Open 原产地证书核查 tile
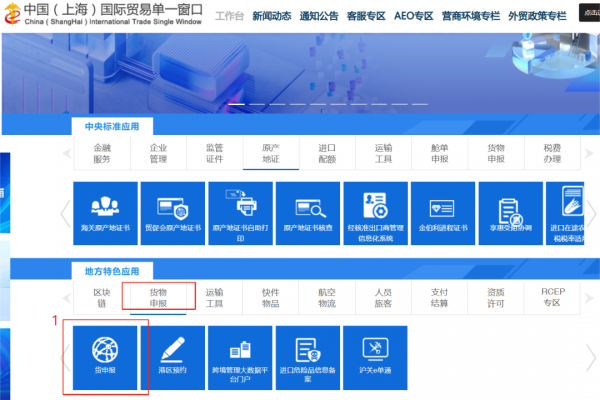600x400 pixels. coord(307,213)
